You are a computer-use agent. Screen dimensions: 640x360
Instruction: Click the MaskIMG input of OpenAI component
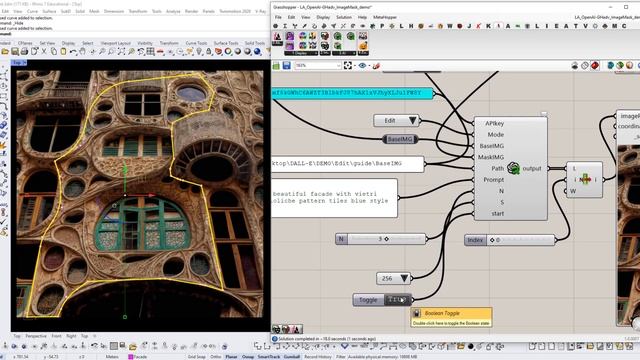[491, 157]
